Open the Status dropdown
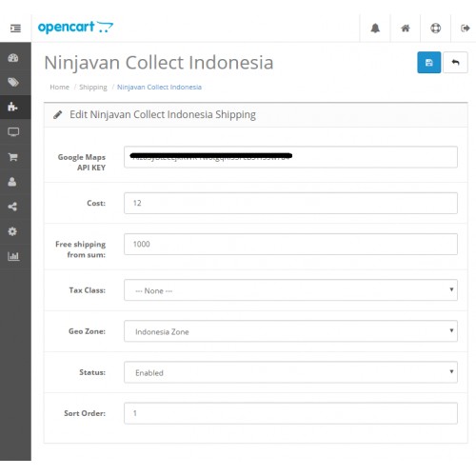 point(290,372)
